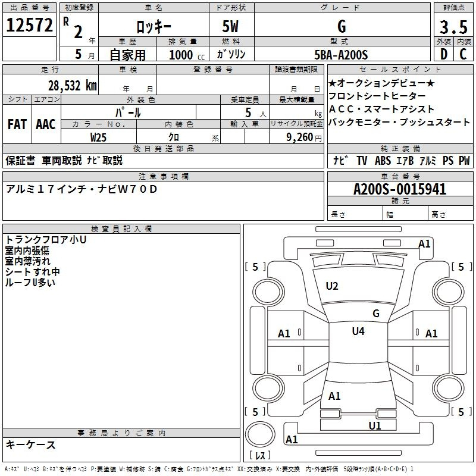The width and height of the screenshot is (476, 476).
Task: Click the G mark on the windshield
Action: (x=375, y=313)
